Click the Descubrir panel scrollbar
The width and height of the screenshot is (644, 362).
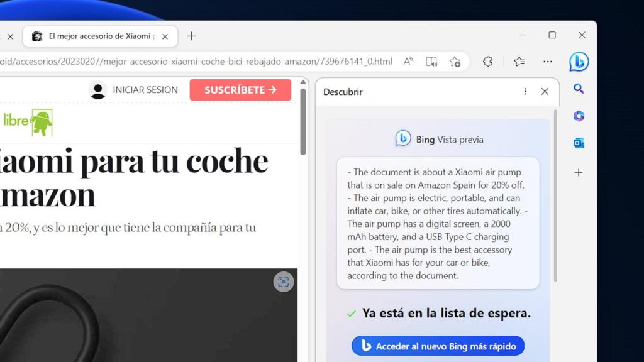[x=556, y=196]
